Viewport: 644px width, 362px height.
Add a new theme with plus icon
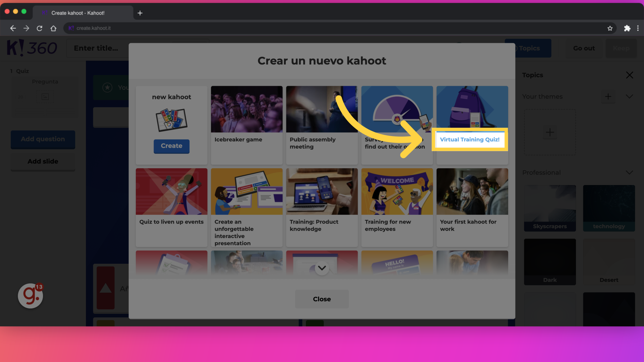608,97
